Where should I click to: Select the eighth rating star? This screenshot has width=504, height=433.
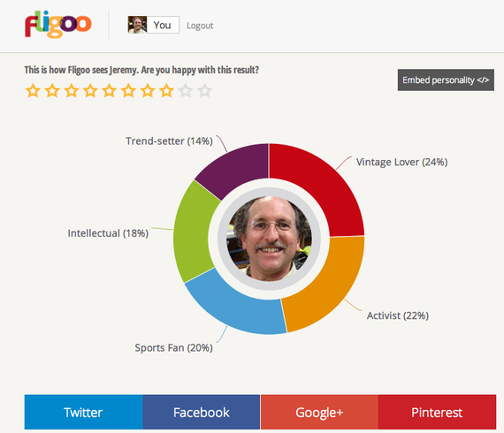pyautogui.click(x=166, y=91)
